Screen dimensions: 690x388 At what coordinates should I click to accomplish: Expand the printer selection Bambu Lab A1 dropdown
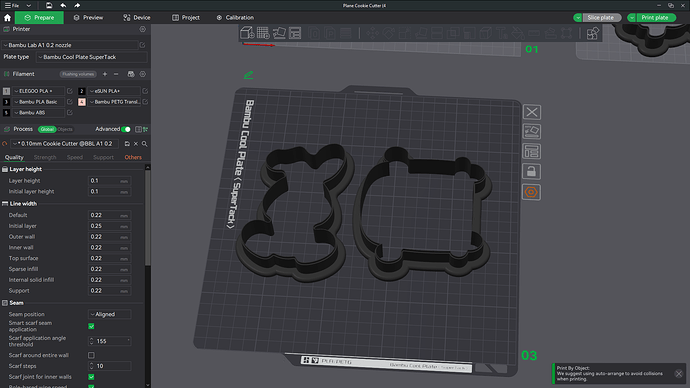(70, 45)
